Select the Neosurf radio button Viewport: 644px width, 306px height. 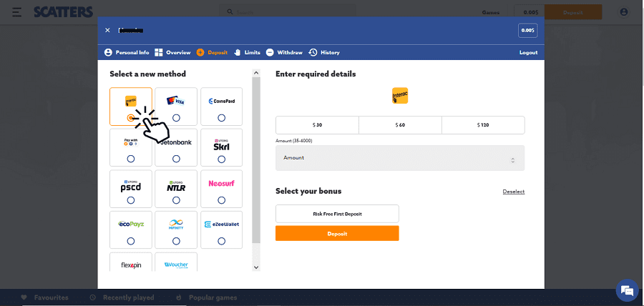click(221, 200)
